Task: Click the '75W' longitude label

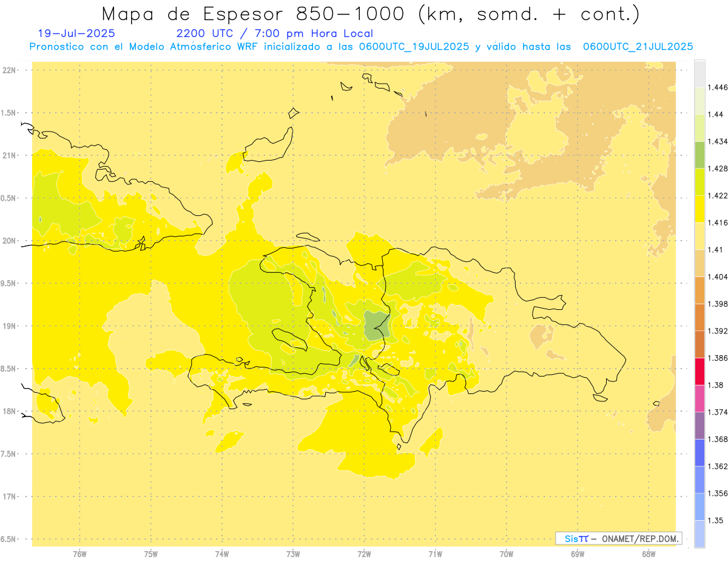Action: pyautogui.click(x=151, y=554)
